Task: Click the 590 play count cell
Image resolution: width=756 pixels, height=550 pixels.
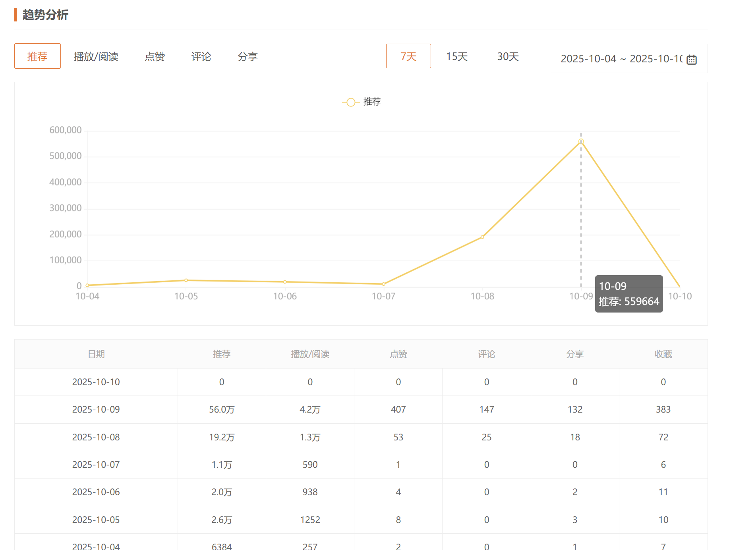Action: [x=310, y=465]
